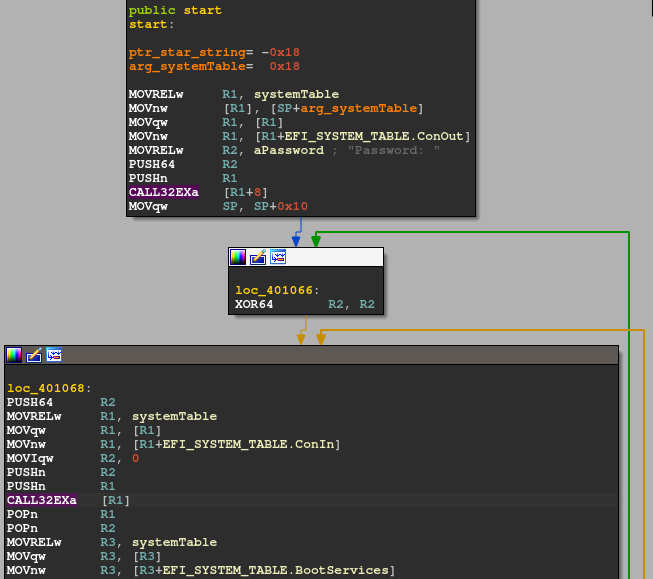Click POPn R1 instruction
The image size is (653, 579).
61,514
